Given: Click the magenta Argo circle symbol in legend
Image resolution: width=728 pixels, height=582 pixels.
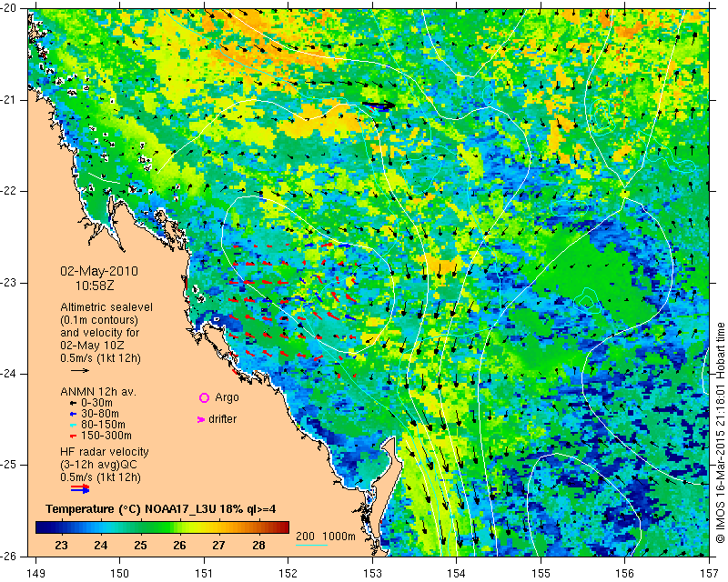Looking at the screenshot, I should (204, 397).
